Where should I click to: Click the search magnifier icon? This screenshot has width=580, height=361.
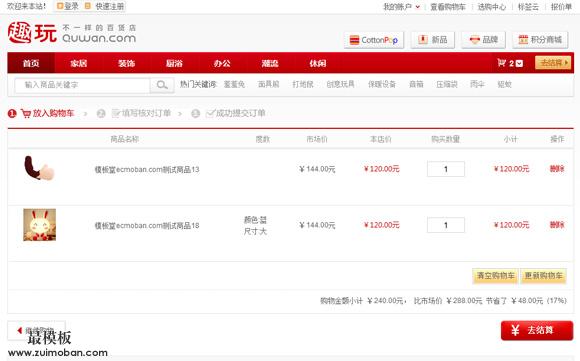[162, 85]
